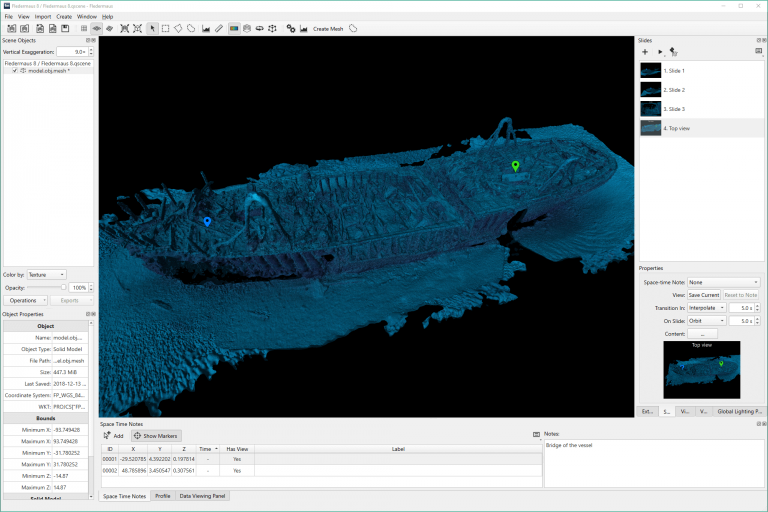
Task: Toggle the Show Markers button
Action: 156,436
